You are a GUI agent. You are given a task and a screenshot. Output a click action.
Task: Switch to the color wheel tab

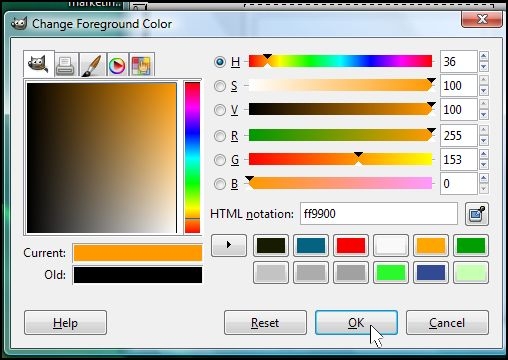117,65
